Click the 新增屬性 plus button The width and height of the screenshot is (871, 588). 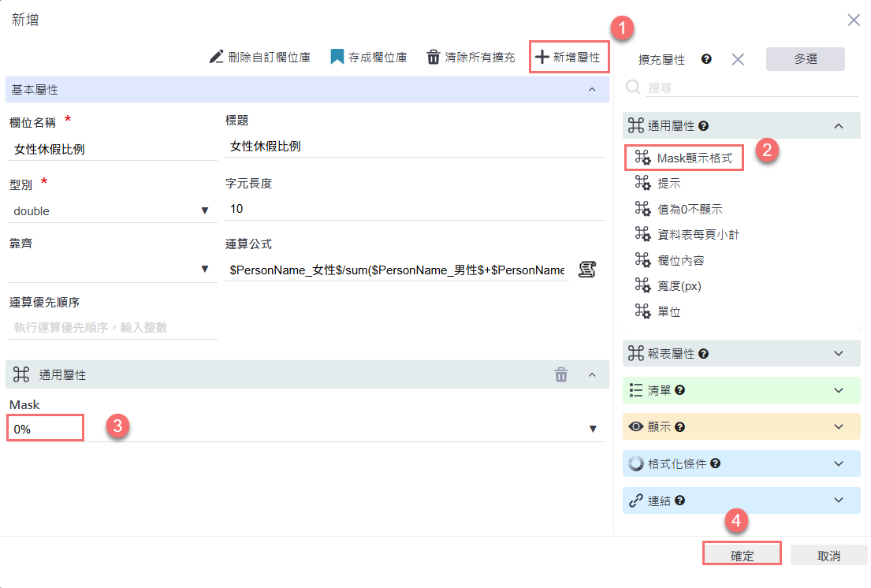click(568, 58)
